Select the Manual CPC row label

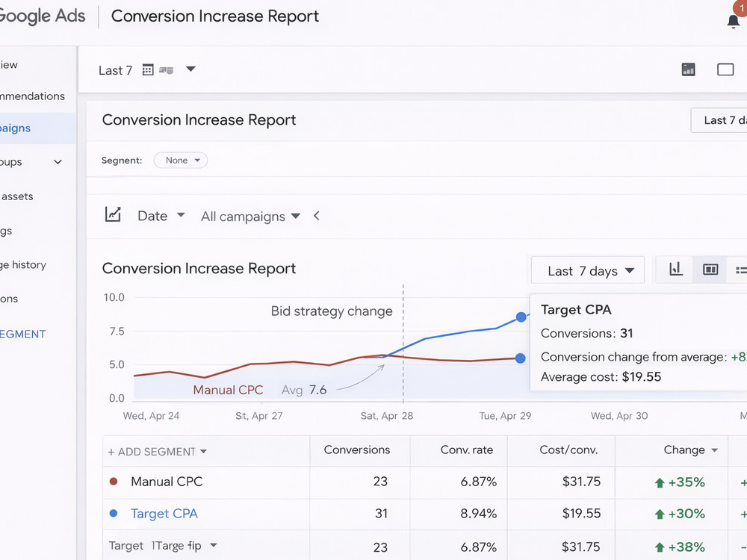167,482
